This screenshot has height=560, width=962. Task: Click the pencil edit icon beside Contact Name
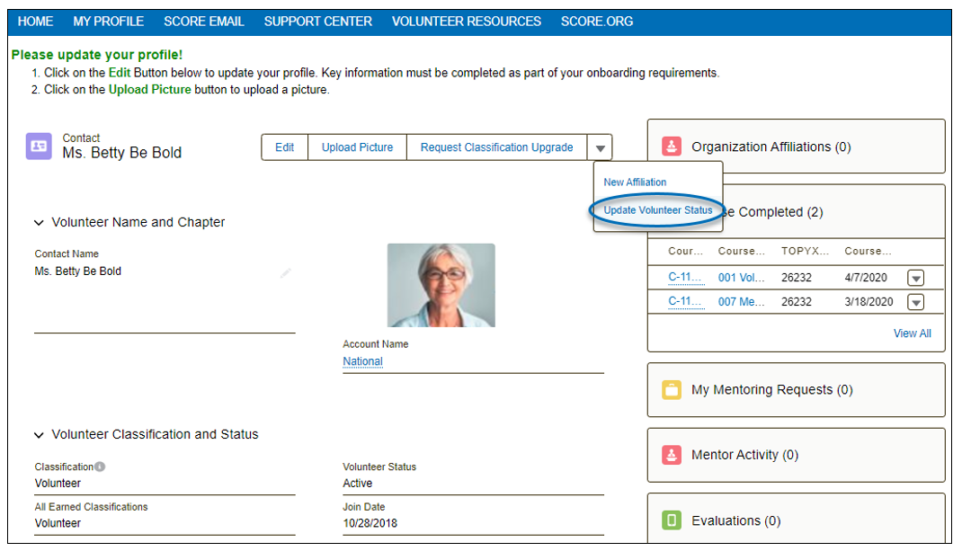pyautogui.click(x=285, y=273)
